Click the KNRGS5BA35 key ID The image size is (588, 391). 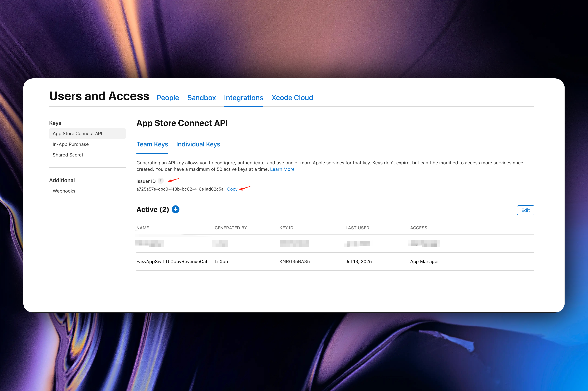[x=294, y=261]
